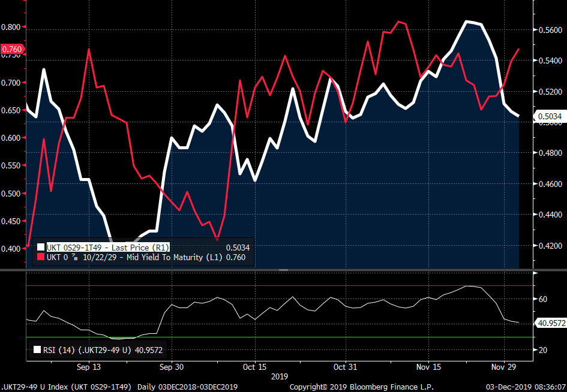This screenshot has width=567, height=392.
Task: Click the 0.5034 last price tag on right axis
Action: [548, 117]
